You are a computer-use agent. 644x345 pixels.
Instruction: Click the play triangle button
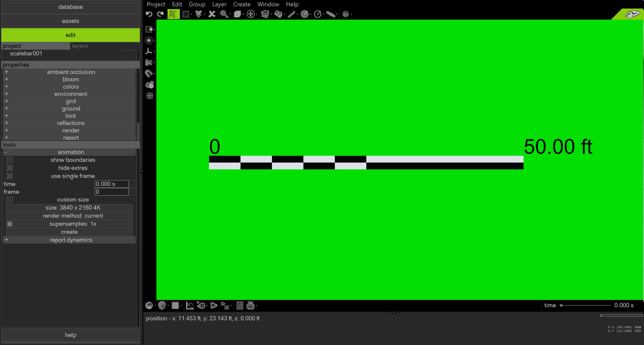coord(214,306)
